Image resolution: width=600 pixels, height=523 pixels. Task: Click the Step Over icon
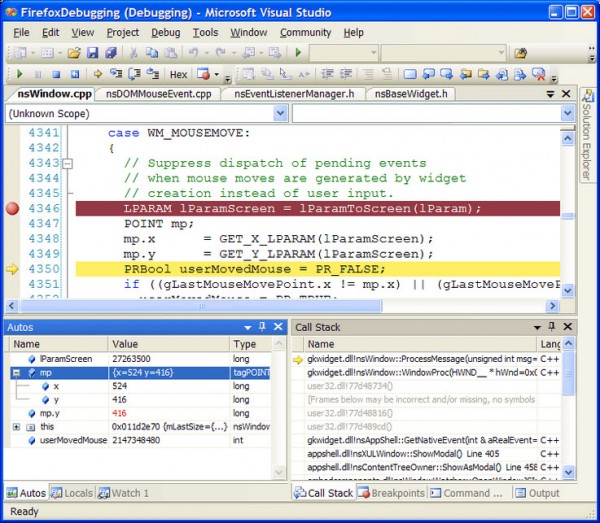tap(134, 73)
